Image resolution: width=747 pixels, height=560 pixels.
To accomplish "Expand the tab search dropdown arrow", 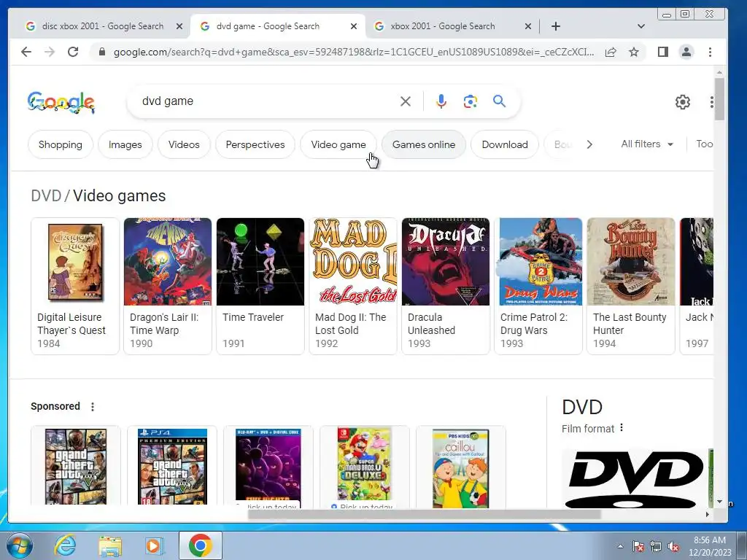I will tap(640, 26).
